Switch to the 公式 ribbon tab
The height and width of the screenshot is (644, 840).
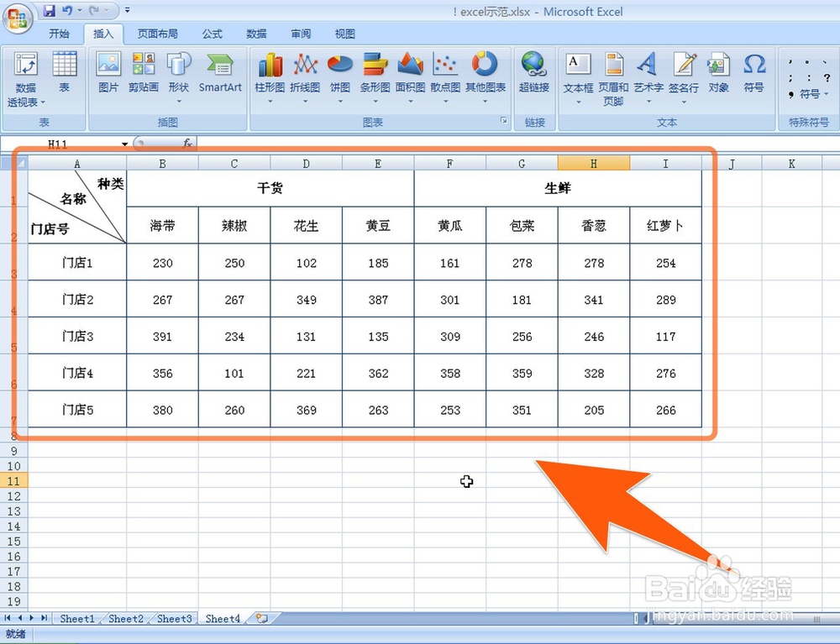(x=213, y=34)
